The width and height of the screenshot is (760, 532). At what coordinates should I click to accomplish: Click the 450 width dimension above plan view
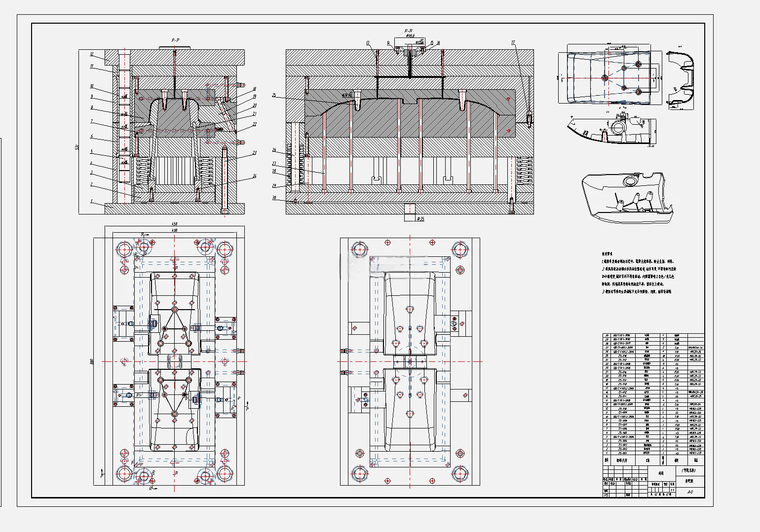click(x=174, y=224)
